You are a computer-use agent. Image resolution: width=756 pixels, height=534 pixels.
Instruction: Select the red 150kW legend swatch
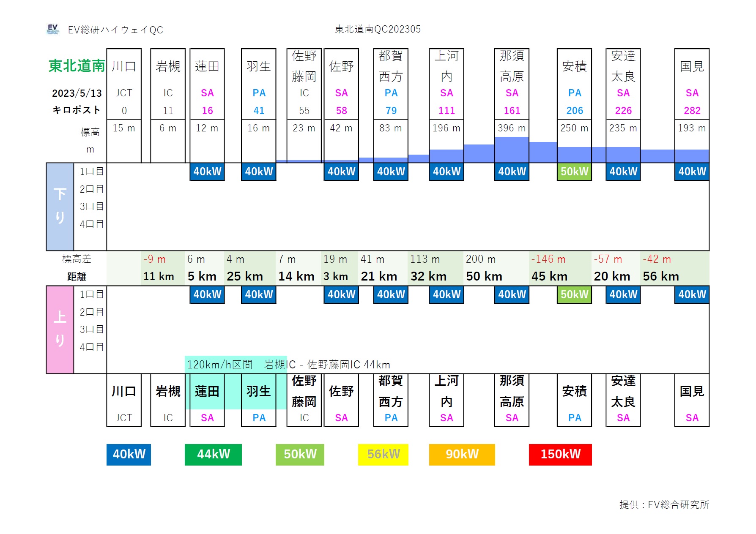(560, 454)
